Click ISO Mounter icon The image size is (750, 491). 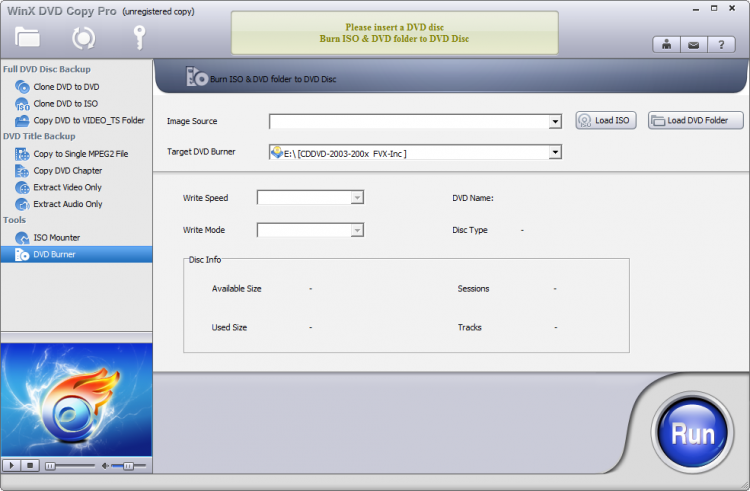coord(22,238)
